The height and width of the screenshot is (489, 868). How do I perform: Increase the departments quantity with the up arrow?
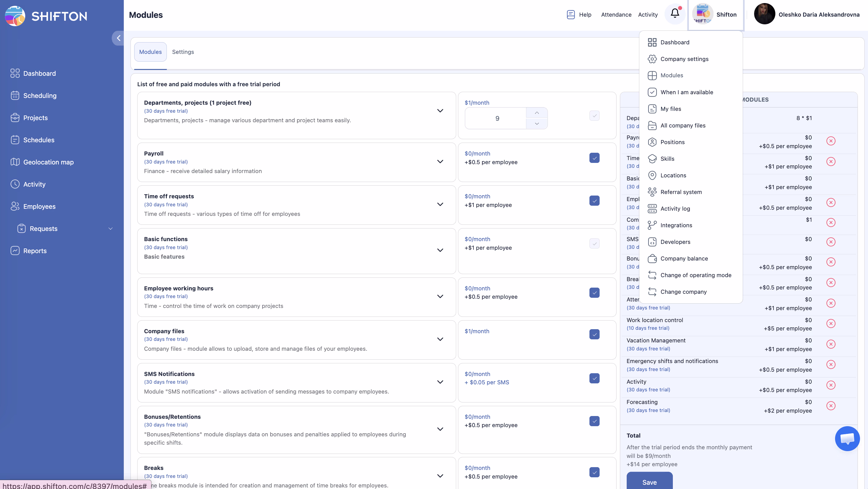tap(536, 113)
